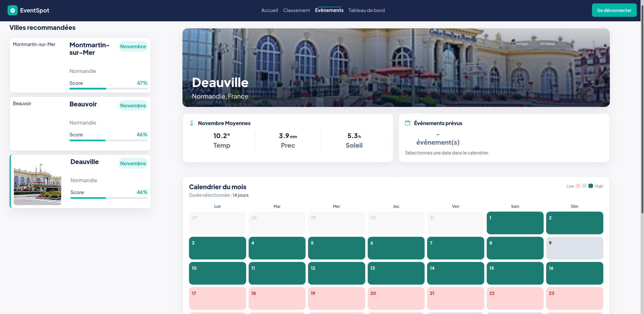Viewport: 644px width, 314px height.
Task: Click the Villes recommandées heading
Action: (x=42, y=27)
